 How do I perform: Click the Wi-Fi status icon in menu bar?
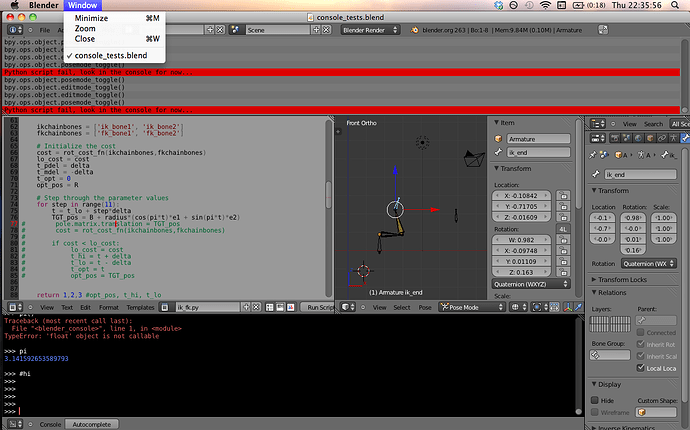click(545, 5)
